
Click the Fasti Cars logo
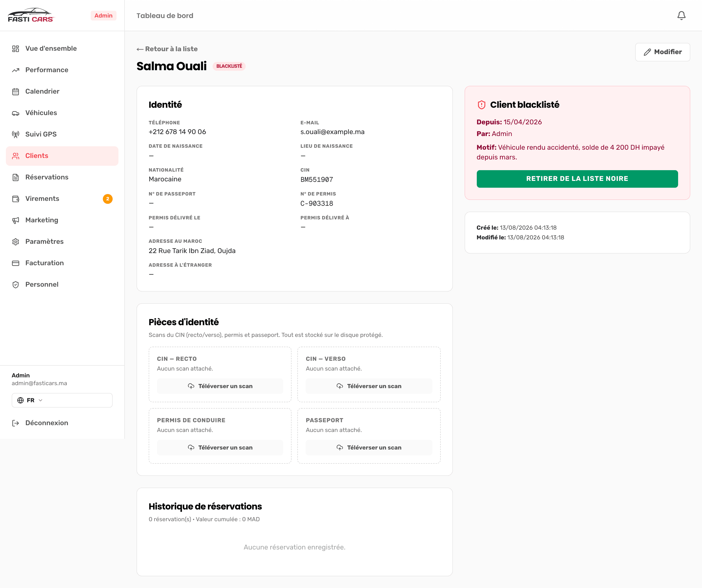[31, 15]
